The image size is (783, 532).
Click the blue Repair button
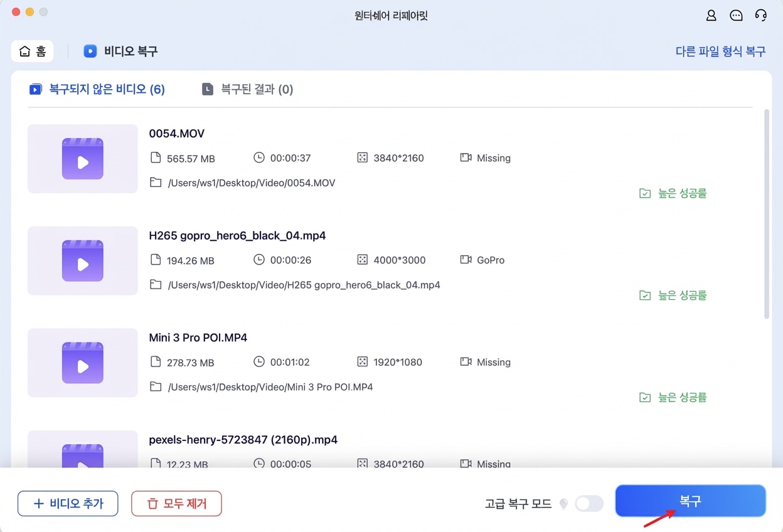(690, 501)
